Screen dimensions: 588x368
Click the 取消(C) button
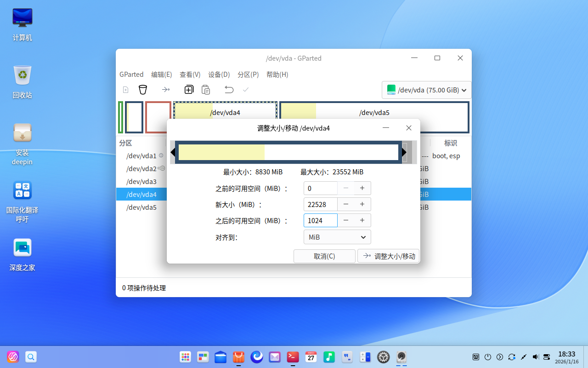324,256
